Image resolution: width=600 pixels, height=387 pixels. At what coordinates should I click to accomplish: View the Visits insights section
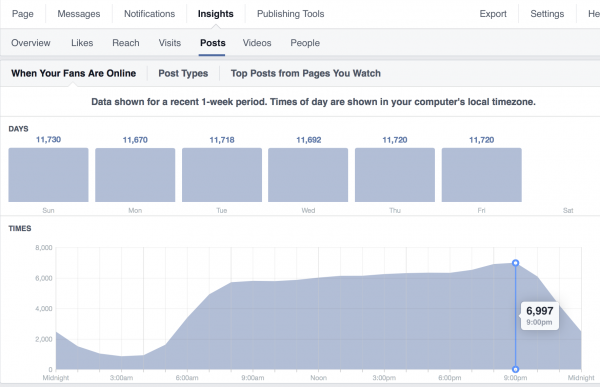point(170,43)
